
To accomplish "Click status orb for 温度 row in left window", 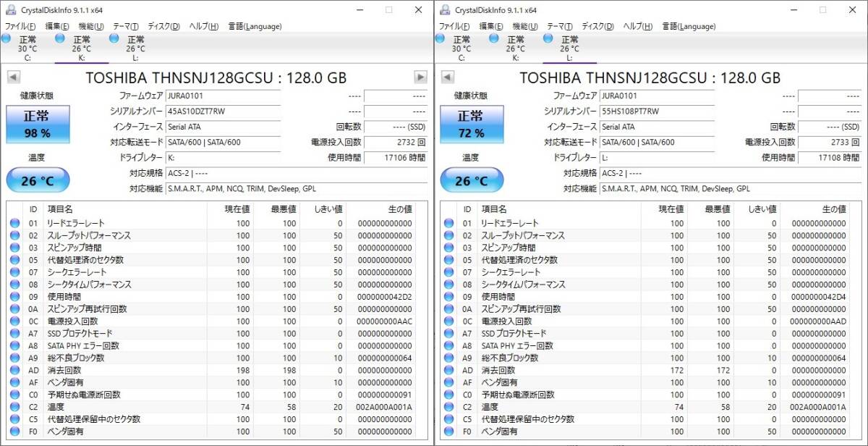I will coord(14,408).
